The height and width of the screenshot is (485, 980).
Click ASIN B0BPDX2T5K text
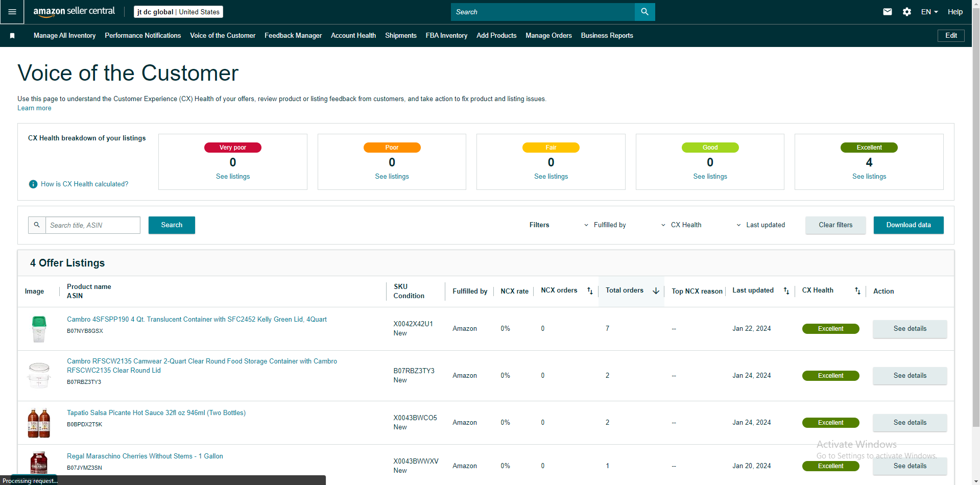point(85,425)
